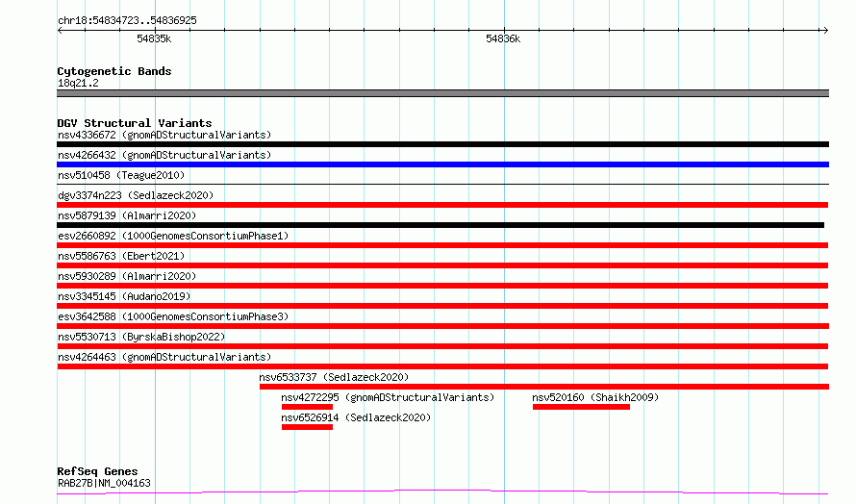Open nsv6526914 (Sedlazeck2020) label

tap(356, 417)
